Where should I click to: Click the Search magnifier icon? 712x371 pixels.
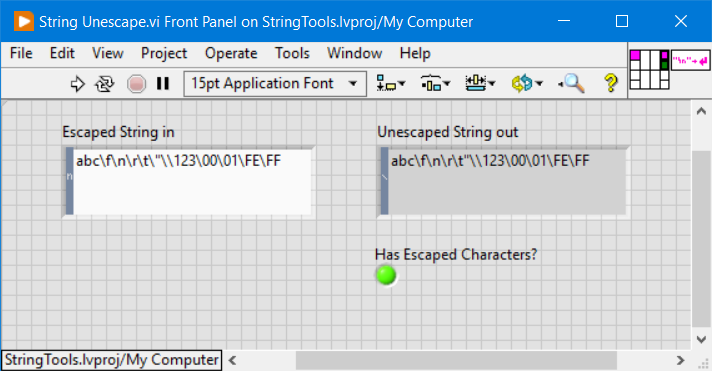(572, 84)
